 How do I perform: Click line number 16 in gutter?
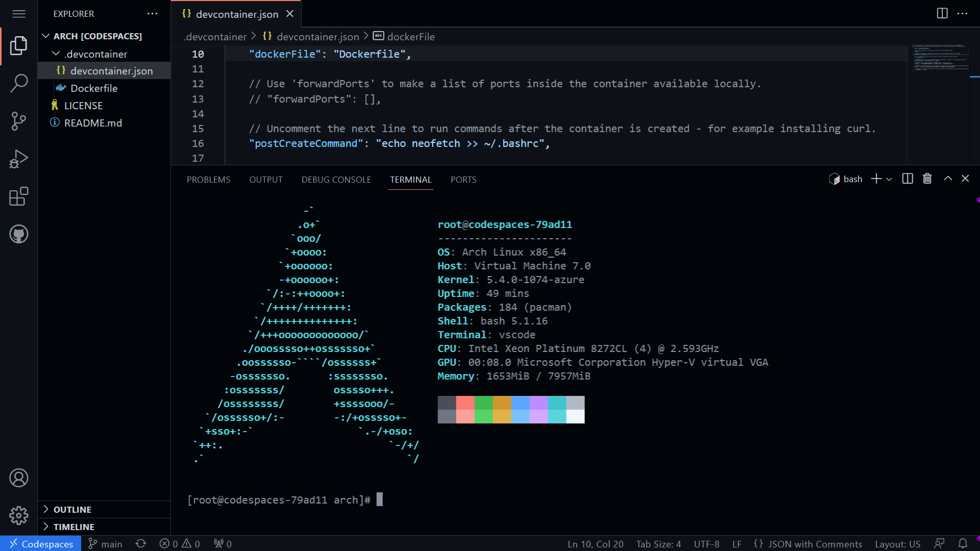tap(198, 143)
